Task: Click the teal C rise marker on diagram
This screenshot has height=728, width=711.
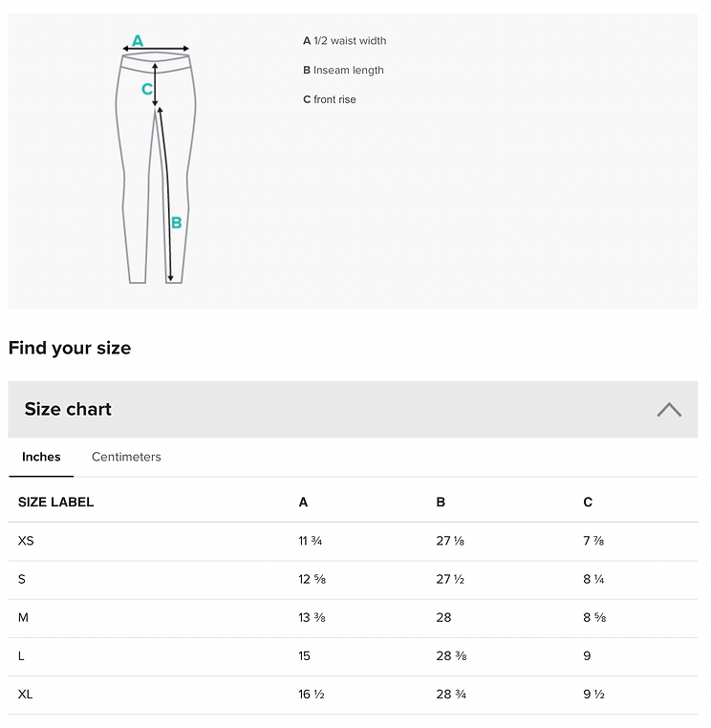Action: [147, 89]
